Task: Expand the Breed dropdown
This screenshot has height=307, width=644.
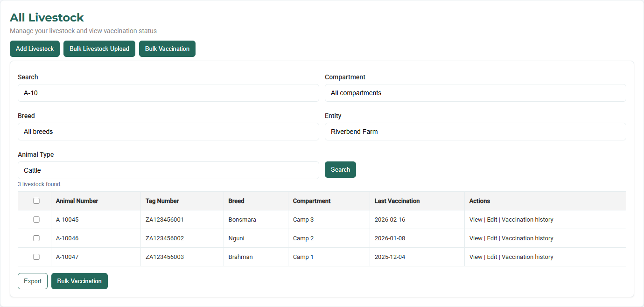Action: (168, 132)
